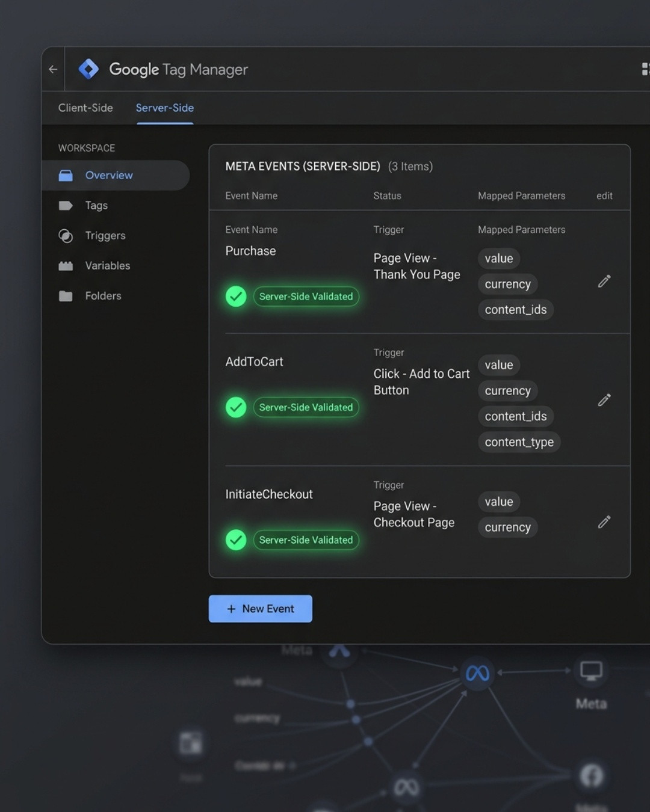
Task: Open Variables in the sidebar
Action: 108,265
